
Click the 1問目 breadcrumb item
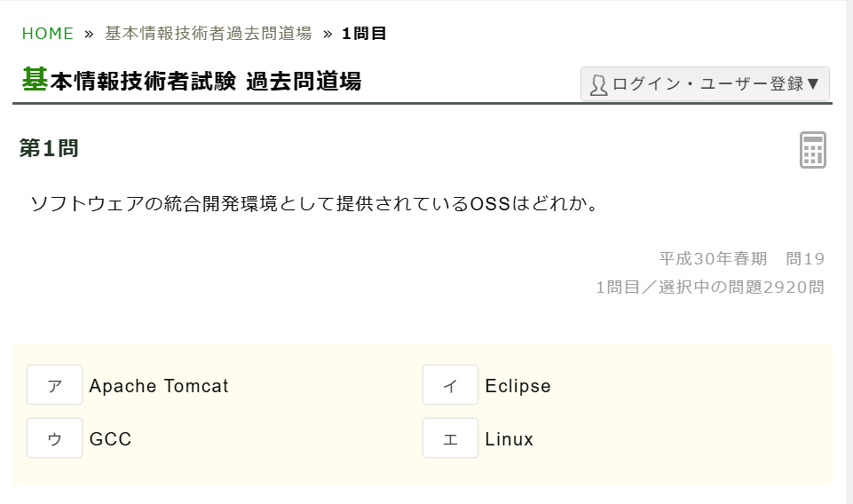point(364,34)
